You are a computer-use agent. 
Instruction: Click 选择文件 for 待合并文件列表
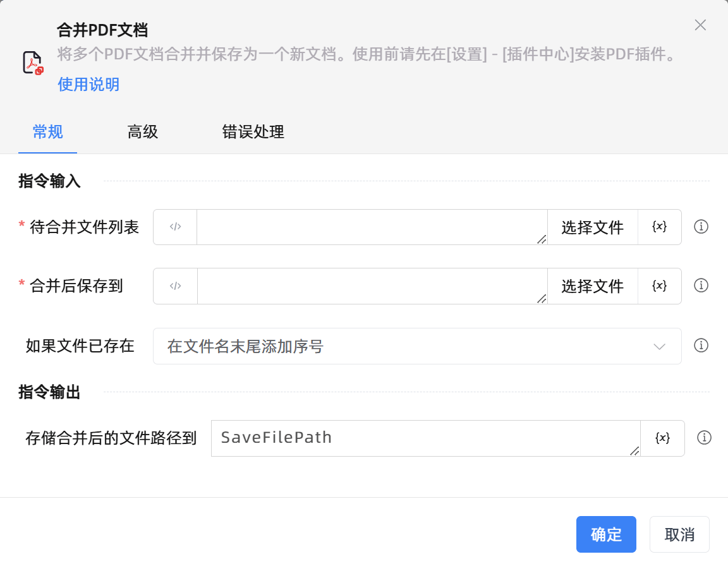(x=592, y=227)
